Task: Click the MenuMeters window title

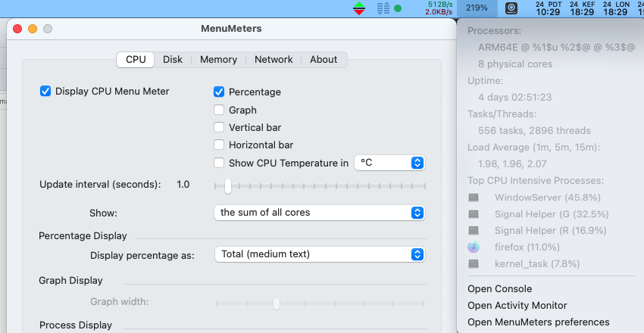Action: pos(231,28)
